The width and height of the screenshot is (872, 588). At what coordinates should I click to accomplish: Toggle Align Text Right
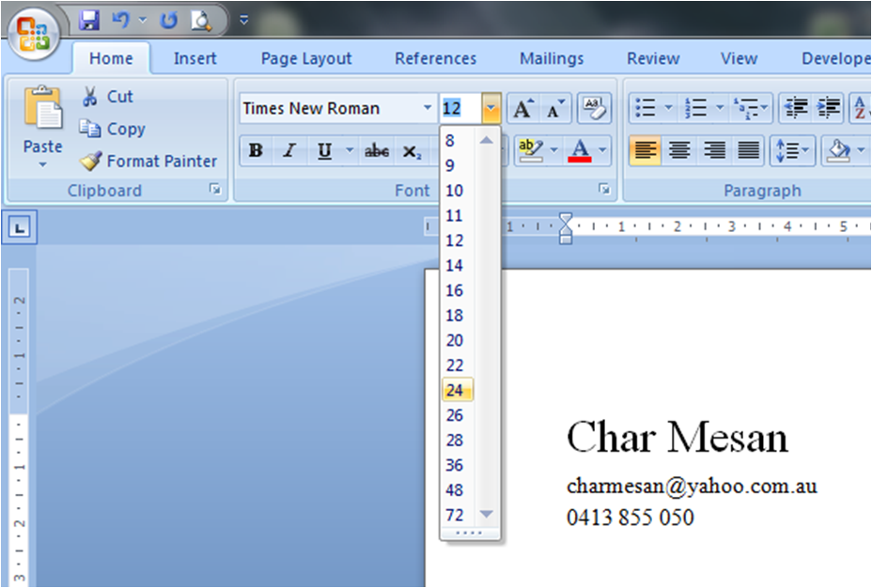[714, 150]
